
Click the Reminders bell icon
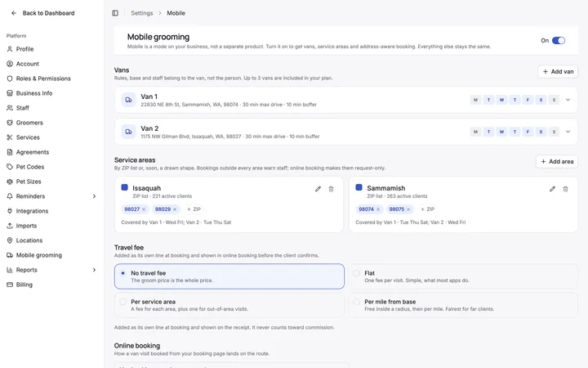tap(10, 196)
